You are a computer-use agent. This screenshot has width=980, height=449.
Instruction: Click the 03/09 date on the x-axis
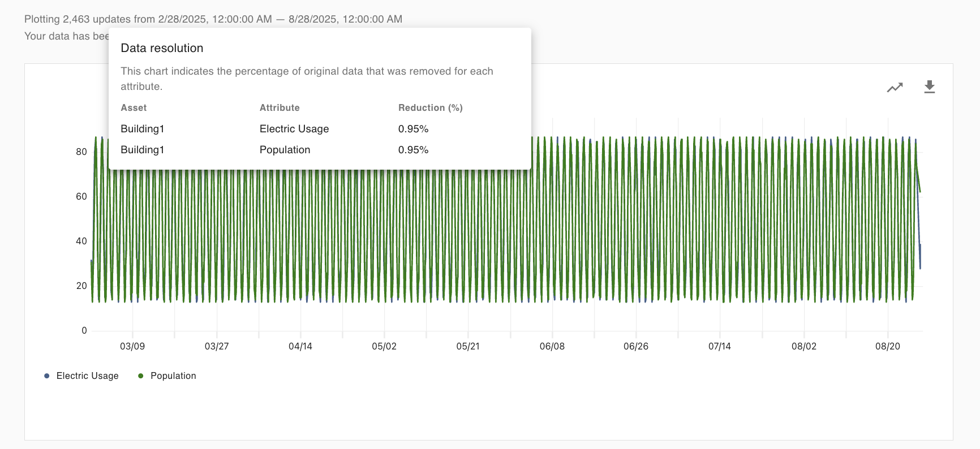tap(132, 346)
